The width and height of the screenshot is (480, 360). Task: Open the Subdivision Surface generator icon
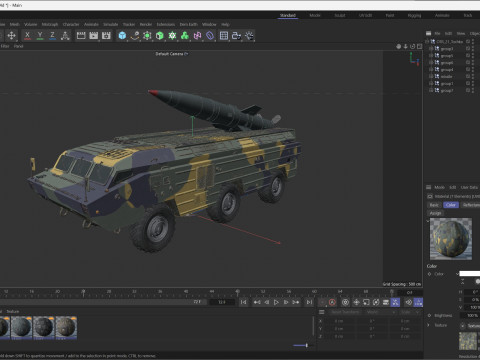(x=147, y=35)
